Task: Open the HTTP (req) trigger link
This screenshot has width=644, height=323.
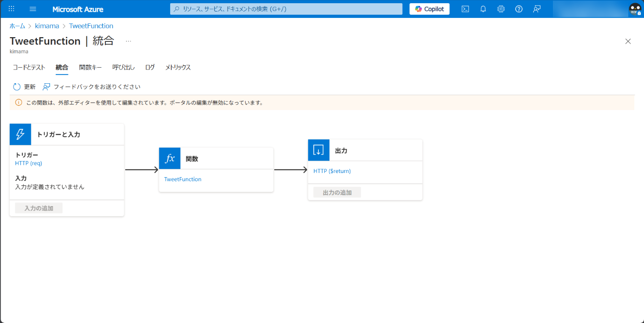Action: pos(29,163)
